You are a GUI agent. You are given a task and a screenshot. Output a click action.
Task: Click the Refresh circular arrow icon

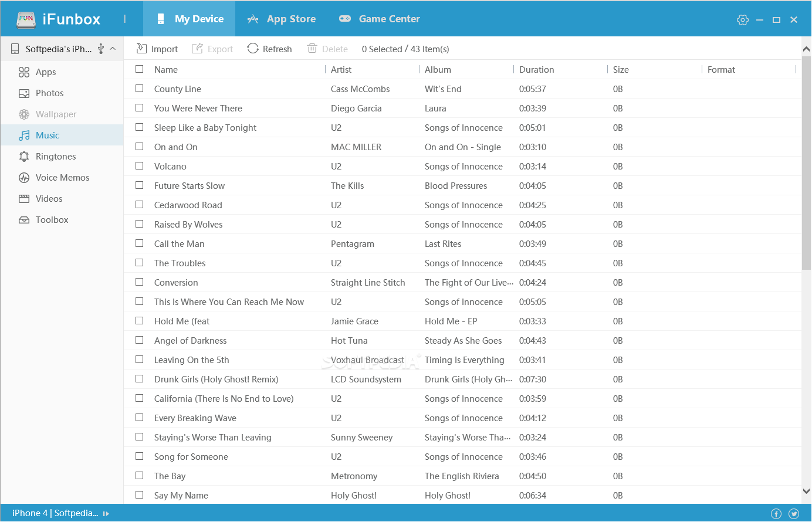pos(253,49)
